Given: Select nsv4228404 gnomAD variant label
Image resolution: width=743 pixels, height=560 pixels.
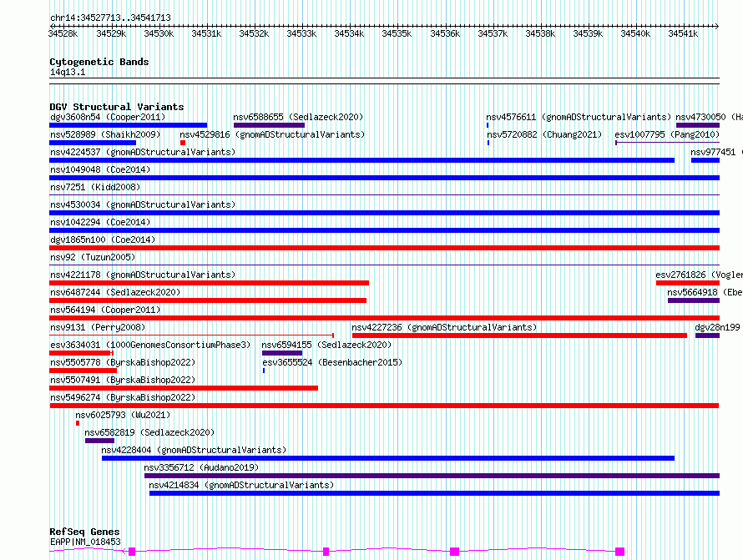Looking at the screenshot, I should click(194, 450).
